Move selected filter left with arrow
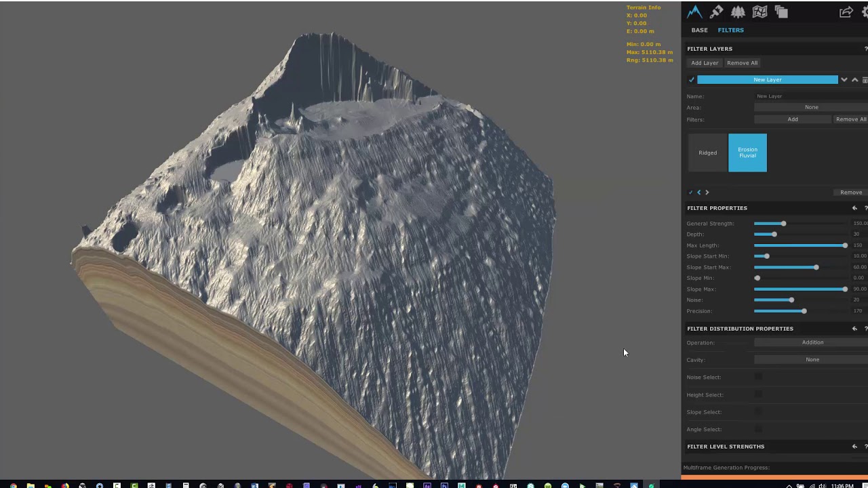868x488 pixels. point(699,192)
